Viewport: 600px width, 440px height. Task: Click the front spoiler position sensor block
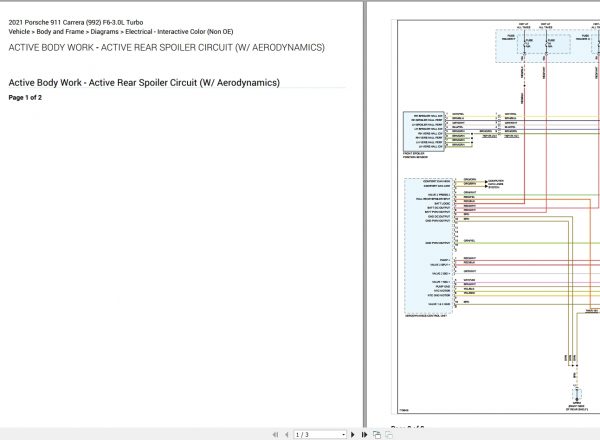click(x=424, y=132)
